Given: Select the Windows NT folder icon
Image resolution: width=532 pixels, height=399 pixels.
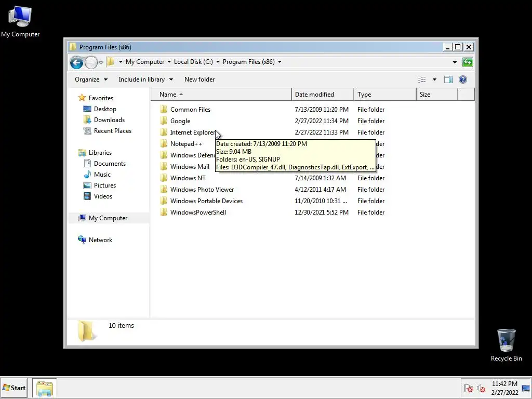Looking at the screenshot, I should pos(164,178).
